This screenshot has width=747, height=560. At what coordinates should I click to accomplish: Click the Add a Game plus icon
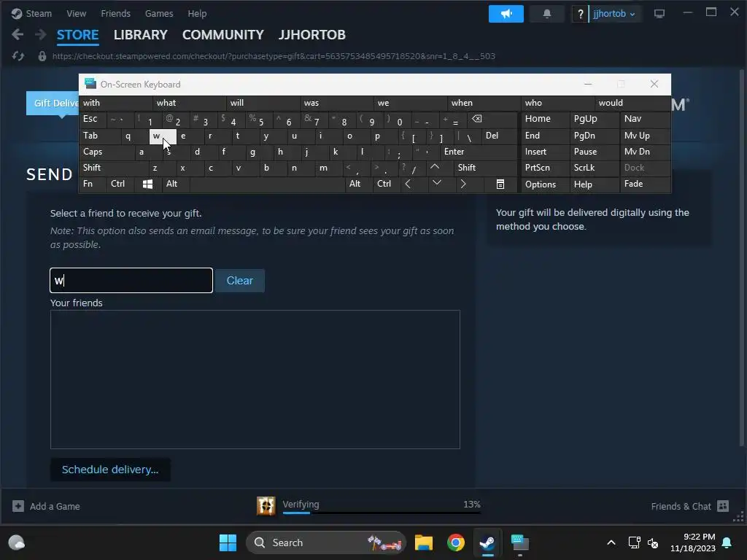pyautogui.click(x=18, y=506)
